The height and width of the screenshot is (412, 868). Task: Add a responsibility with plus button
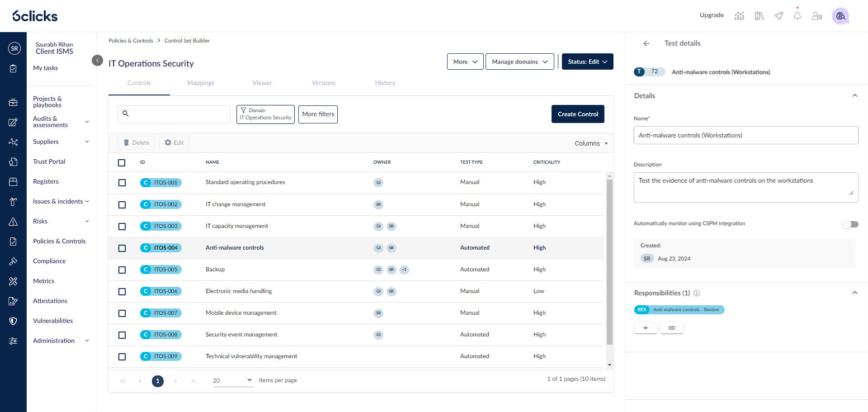tap(645, 328)
